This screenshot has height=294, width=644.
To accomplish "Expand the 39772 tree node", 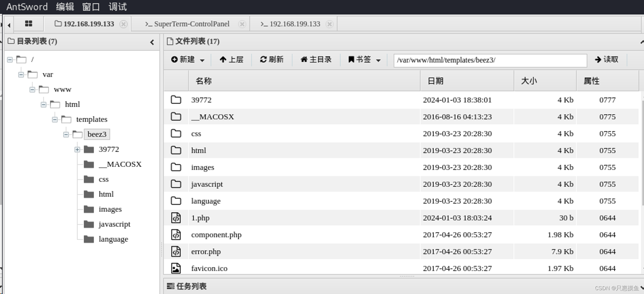I will coord(77,150).
